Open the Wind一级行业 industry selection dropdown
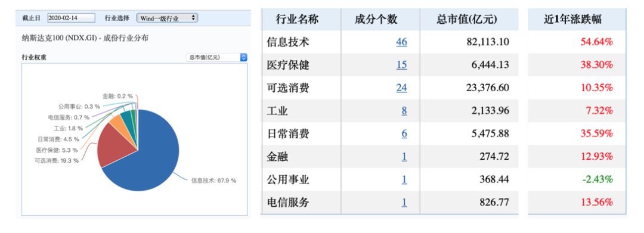The image size is (644, 233). [167, 18]
